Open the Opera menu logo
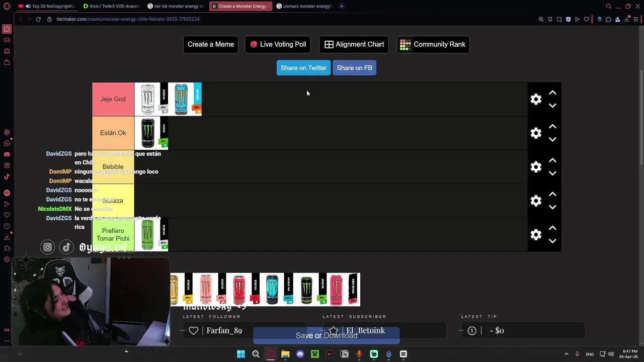The width and height of the screenshot is (644, 362). (x=7, y=6)
